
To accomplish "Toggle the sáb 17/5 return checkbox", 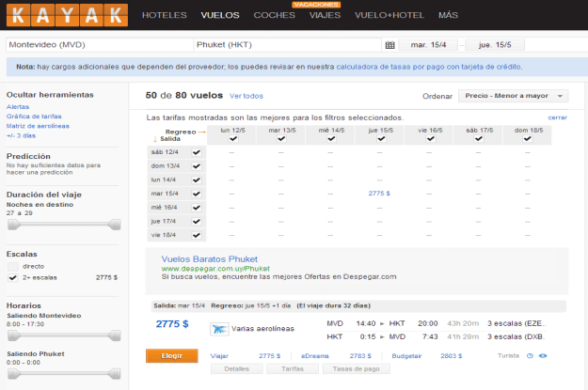I will point(479,139).
